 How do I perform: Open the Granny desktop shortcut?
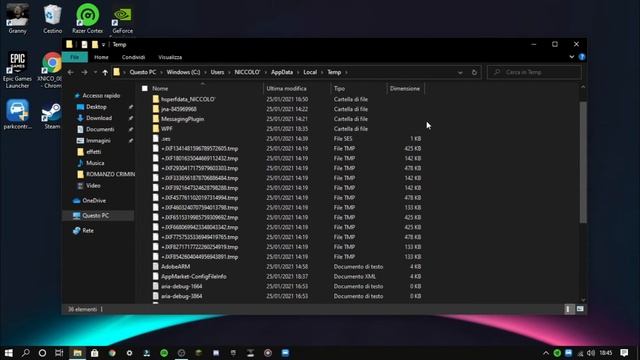click(17, 18)
